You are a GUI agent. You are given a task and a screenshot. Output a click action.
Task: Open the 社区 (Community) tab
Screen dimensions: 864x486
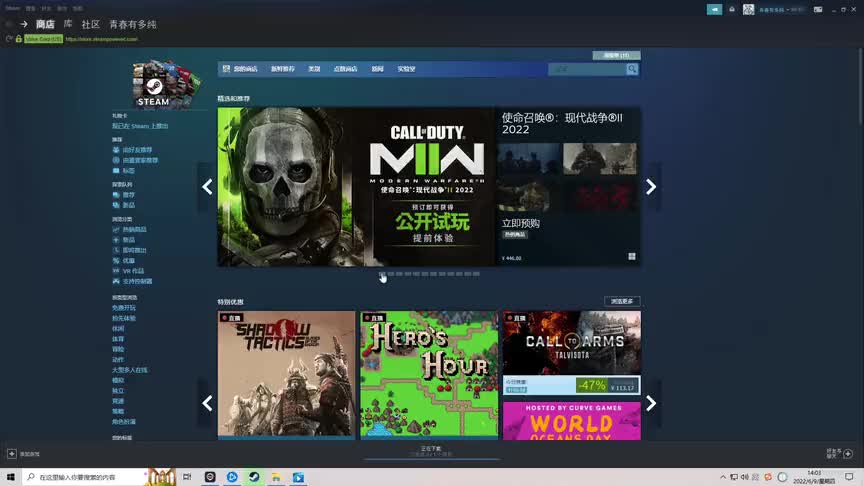(x=90, y=23)
